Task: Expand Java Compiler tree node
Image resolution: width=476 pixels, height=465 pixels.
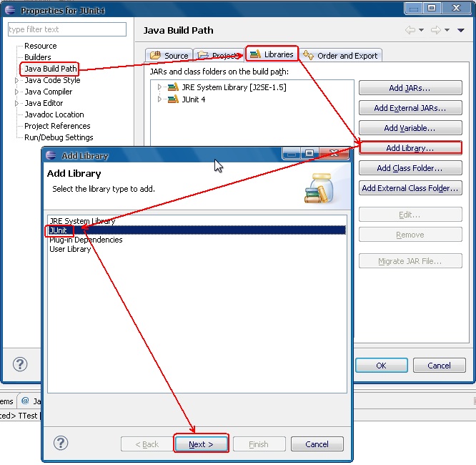Action: [16, 92]
